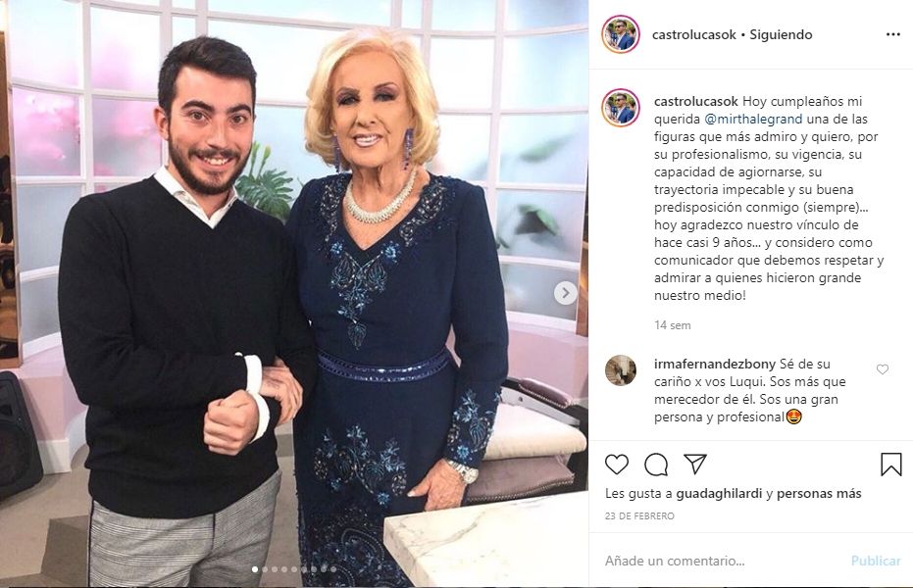The width and height of the screenshot is (913, 588).
Task: Submit the comment with Publicar
Action: (876, 561)
